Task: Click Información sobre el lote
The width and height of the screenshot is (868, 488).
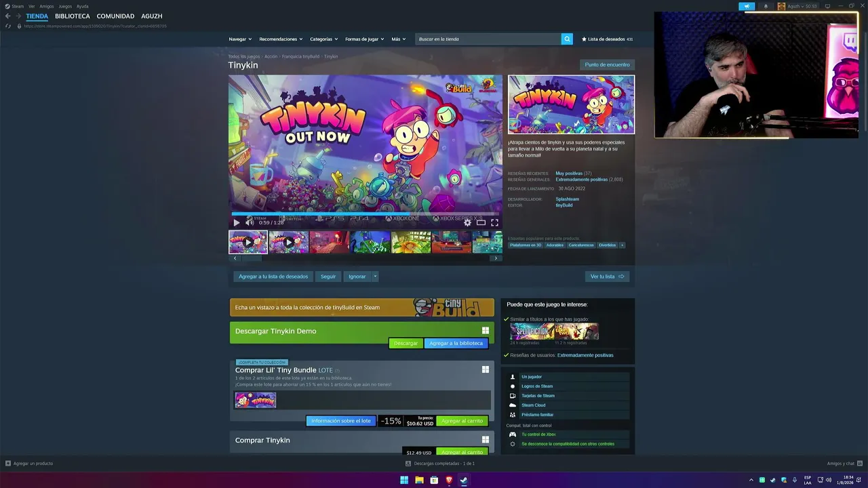Action: (x=341, y=421)
